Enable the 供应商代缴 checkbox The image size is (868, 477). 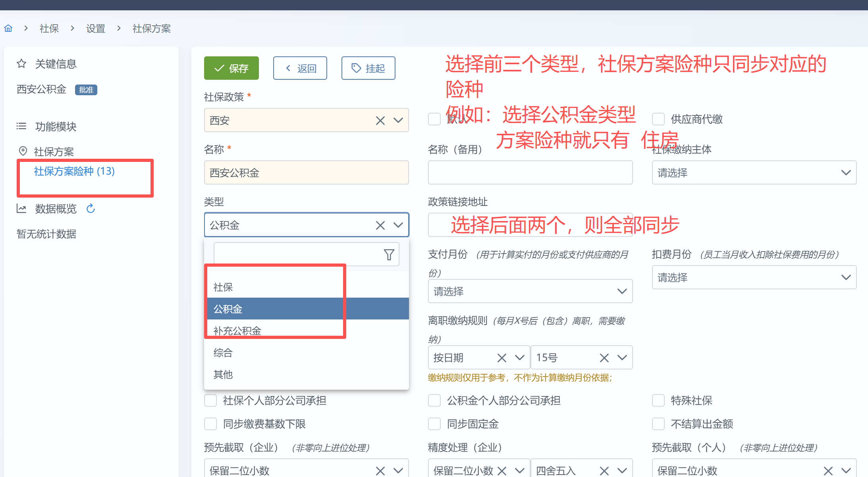658,119
